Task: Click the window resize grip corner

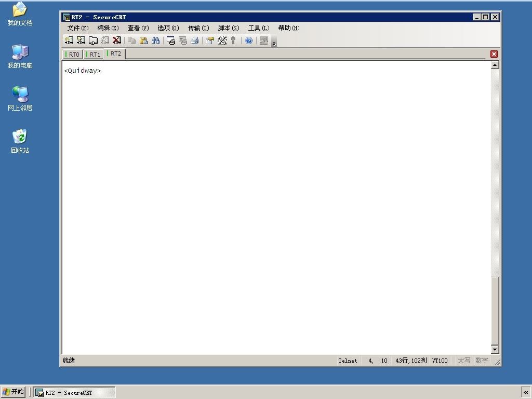Action: click(497, 362)
